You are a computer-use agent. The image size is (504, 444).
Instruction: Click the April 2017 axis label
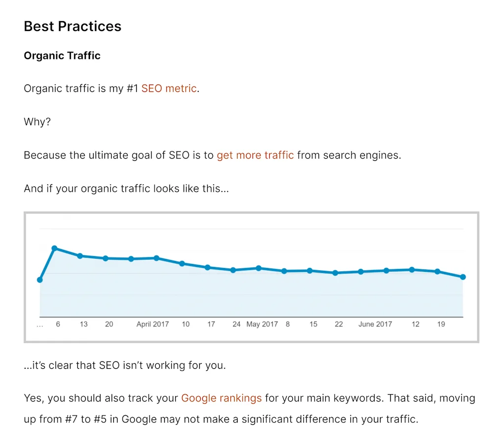point(153,324)
